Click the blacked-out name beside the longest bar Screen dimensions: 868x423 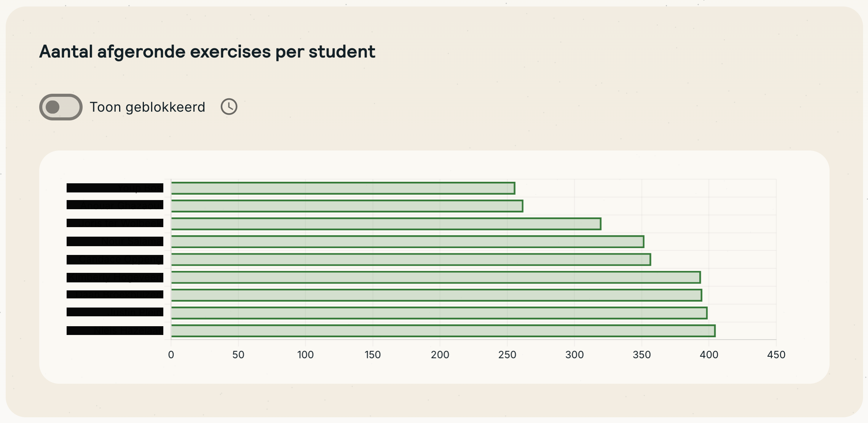pos(115,330)
